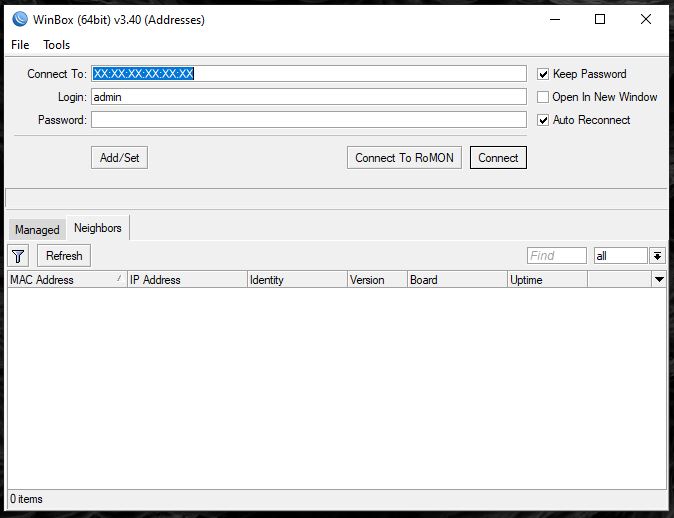Open the File menu
This screenshot has height=518, width=674.
pos(20,45)
